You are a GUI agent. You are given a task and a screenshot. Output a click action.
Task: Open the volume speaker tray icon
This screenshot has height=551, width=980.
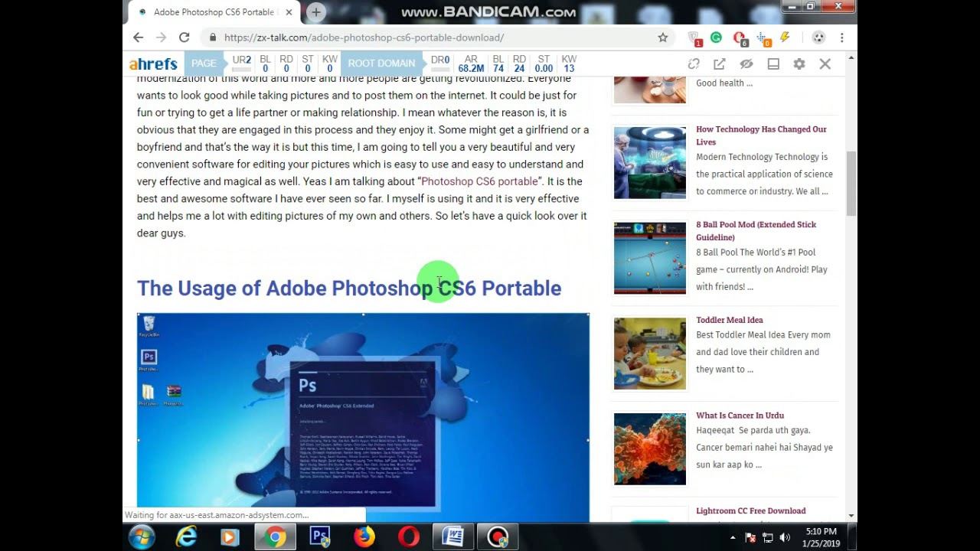coord(785,537)
